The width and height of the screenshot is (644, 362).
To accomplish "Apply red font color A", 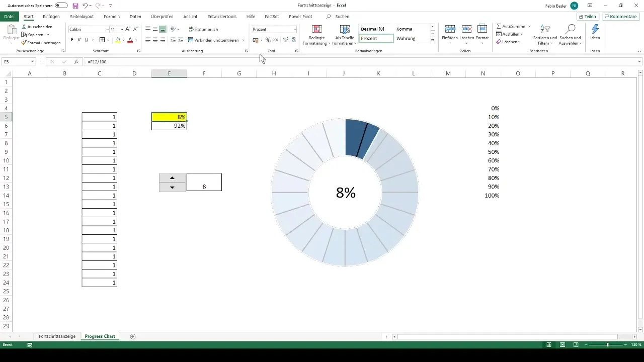I will pyautogui.click(x=130, y=40).
